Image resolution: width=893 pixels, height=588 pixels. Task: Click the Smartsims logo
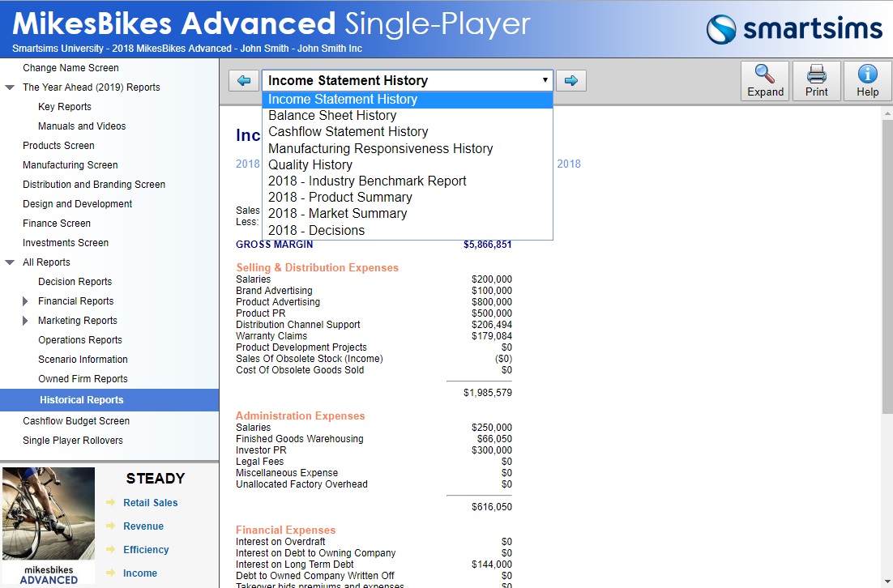coord(793,29)
